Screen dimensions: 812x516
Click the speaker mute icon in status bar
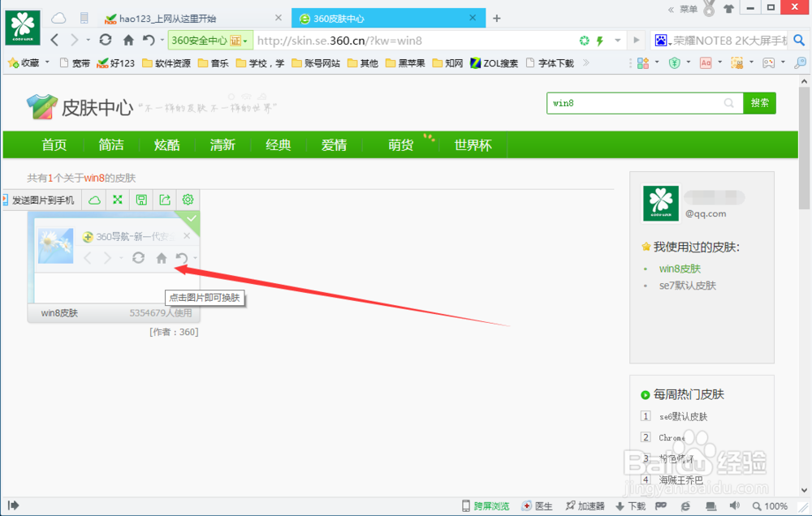(734, 505)
